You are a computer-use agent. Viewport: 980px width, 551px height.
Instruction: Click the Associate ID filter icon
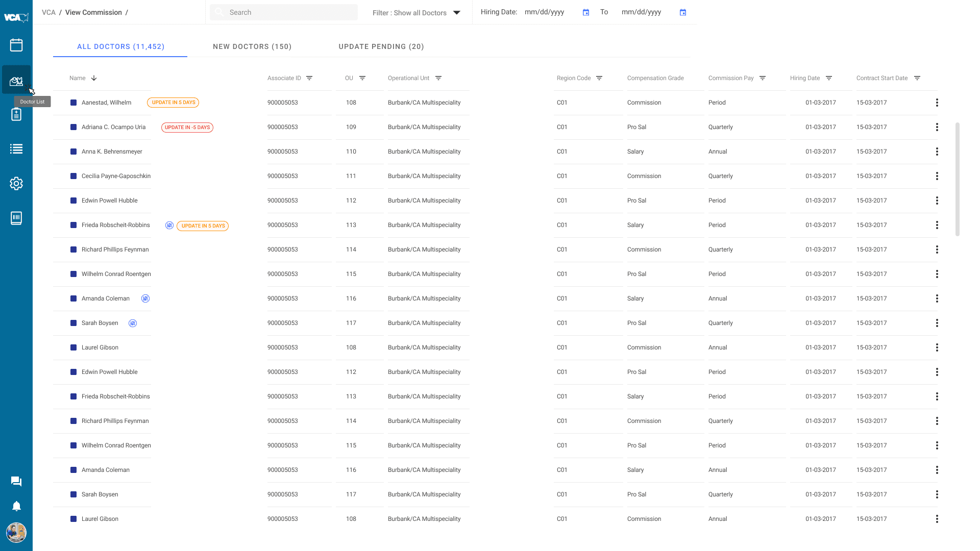[309, 78]
